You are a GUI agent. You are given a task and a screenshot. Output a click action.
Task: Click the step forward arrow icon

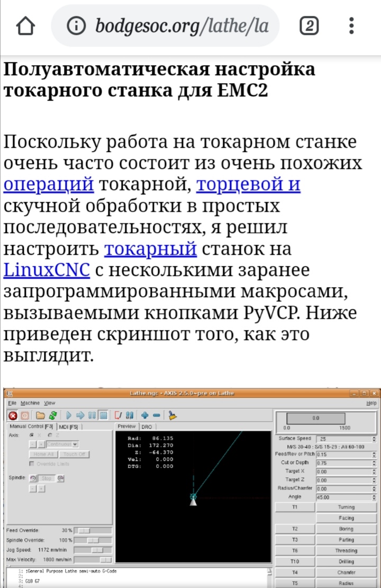point(80,415)
